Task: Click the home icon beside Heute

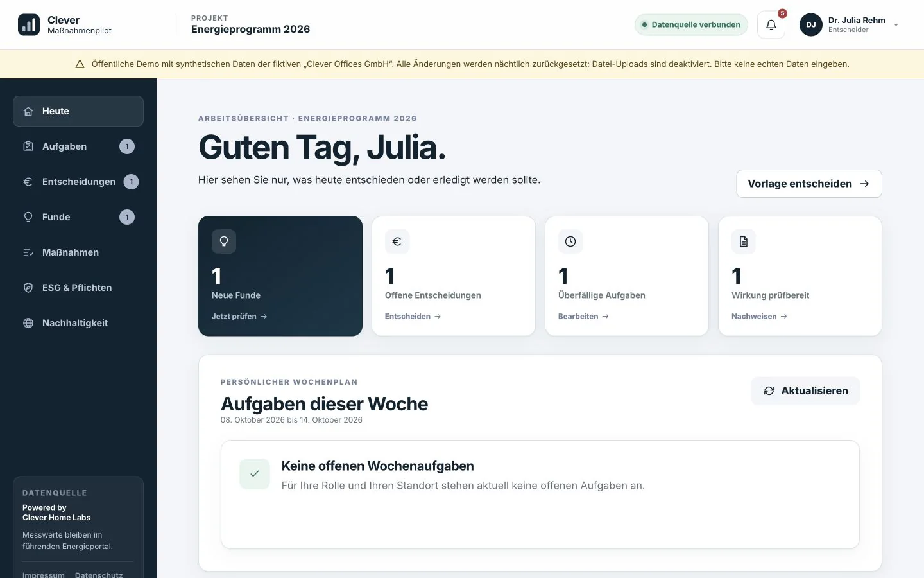Action: click(x=28, y=111)
